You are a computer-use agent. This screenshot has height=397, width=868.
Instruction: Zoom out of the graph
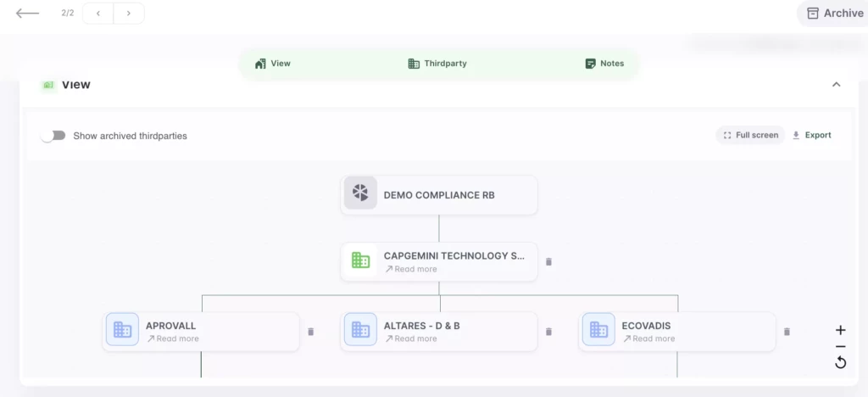(840, 347)
